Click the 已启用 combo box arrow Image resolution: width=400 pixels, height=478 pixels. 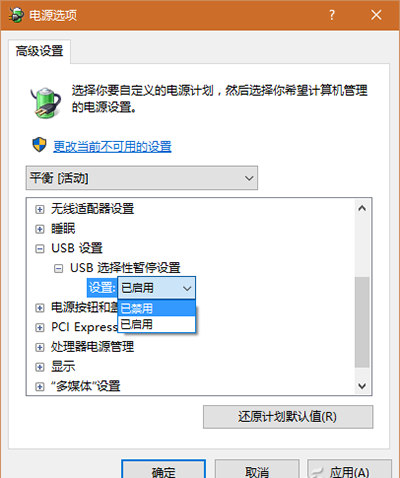click(187, 288)
